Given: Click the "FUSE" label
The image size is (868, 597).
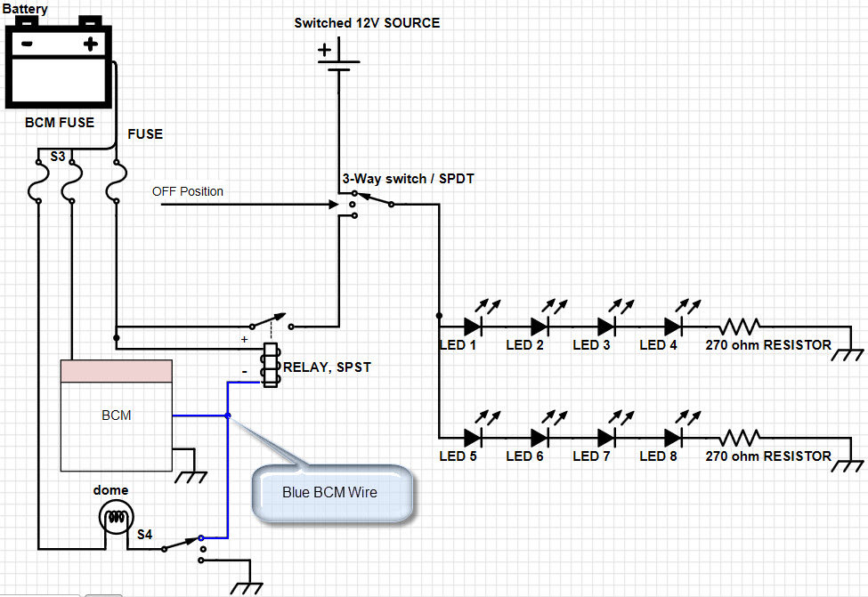Looking at the screenshot, I should coord(145,133).
